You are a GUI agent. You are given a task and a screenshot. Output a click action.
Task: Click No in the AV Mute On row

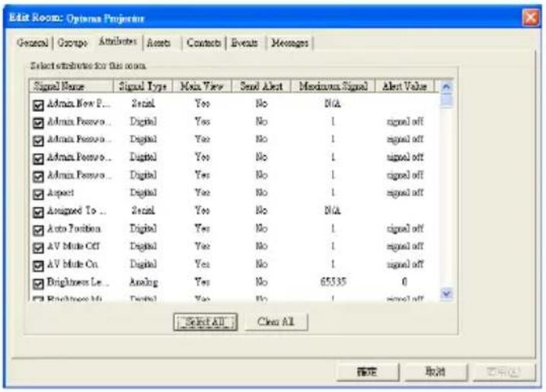[x=261, y=264]
